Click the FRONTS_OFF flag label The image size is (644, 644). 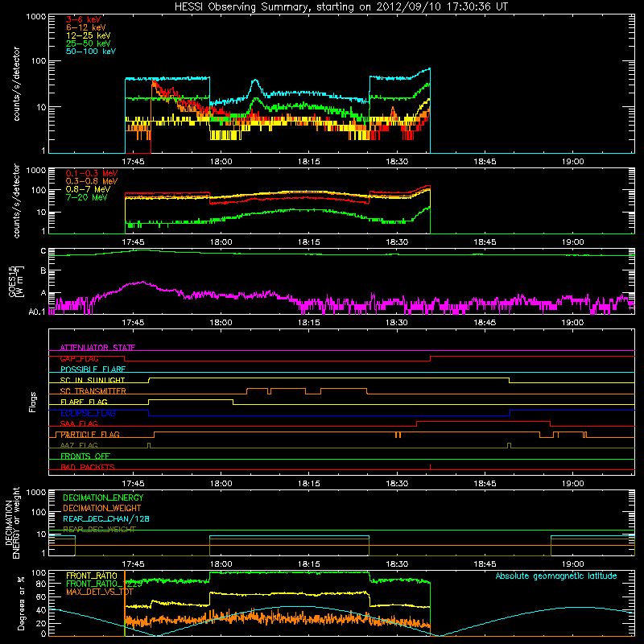[85, 456]
